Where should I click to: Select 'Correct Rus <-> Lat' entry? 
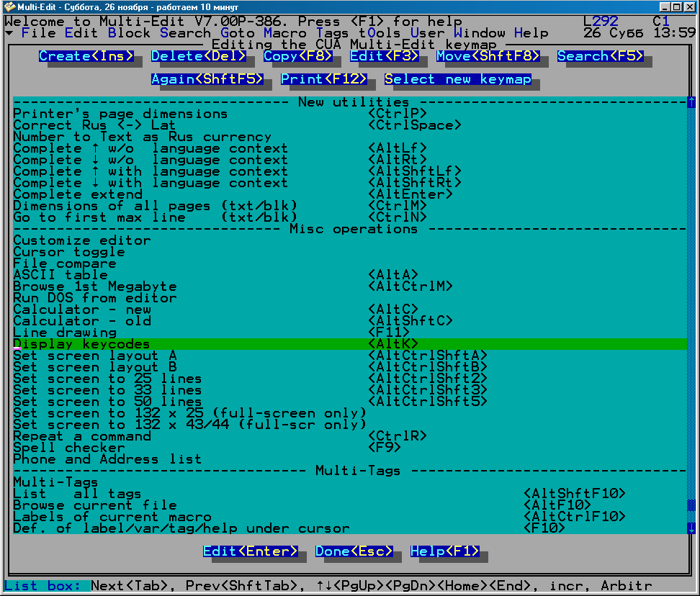(350, 125)
